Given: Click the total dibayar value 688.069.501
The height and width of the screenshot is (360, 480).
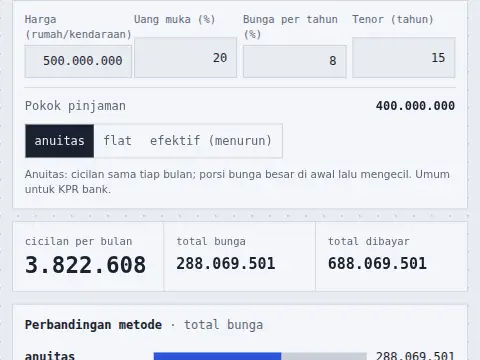Looking at the screenshot, I should 377,263.
